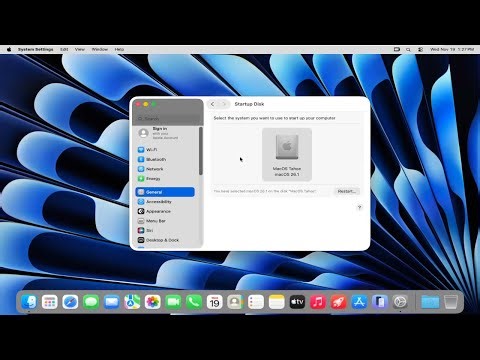Open Apple TV from the Dock
This screenshot has width=480, height=360.
(297, 302)
